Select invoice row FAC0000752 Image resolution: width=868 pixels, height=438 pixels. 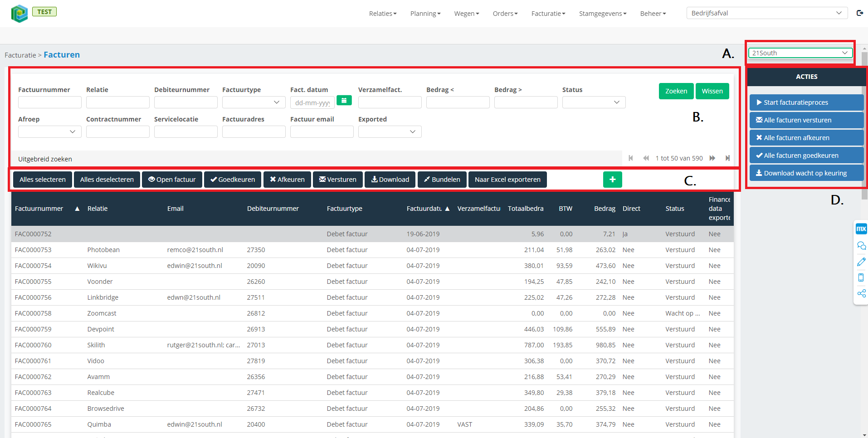[372, 234]
